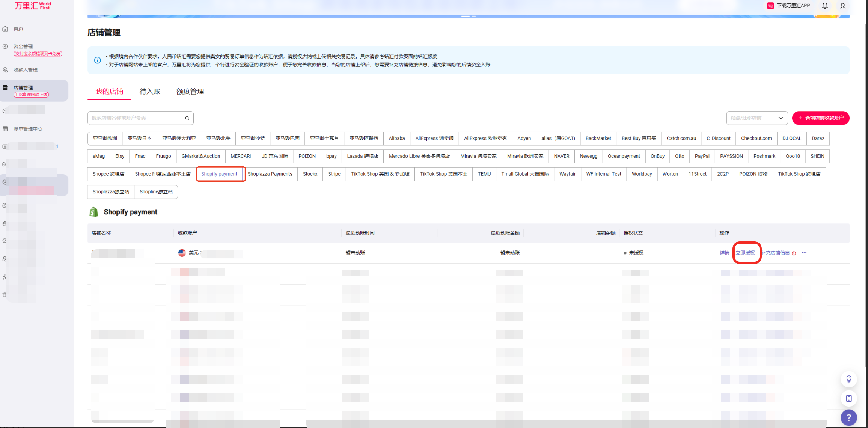
Task: Open the 详情 link for the store
Action: pyautogui.click(x=724, y=253)
